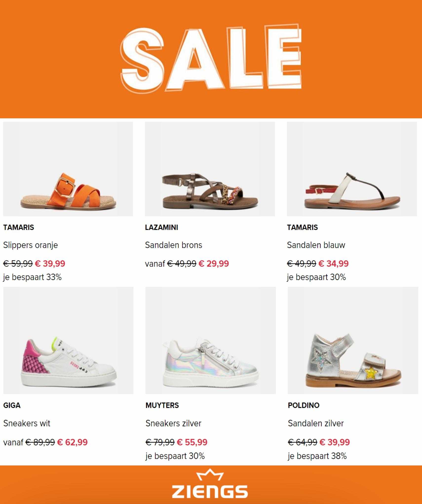Open the silver Muyters sneaker image

tap(211, 340)
